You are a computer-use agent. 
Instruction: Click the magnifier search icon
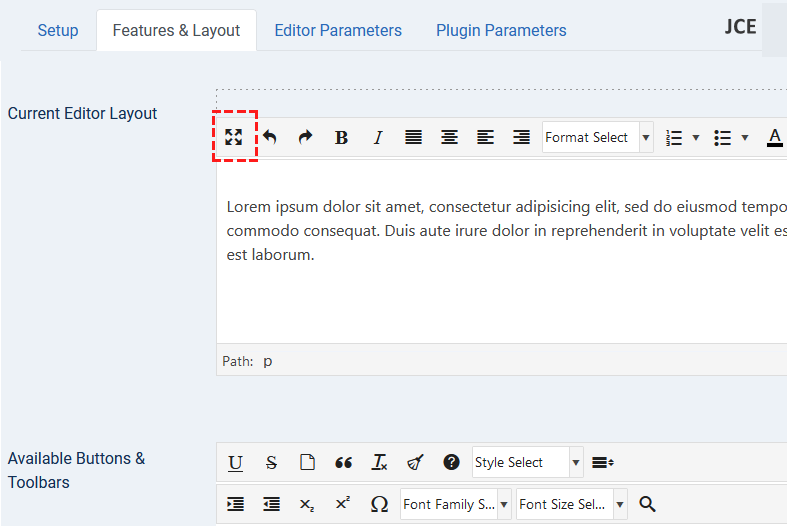tap(647, 504)
